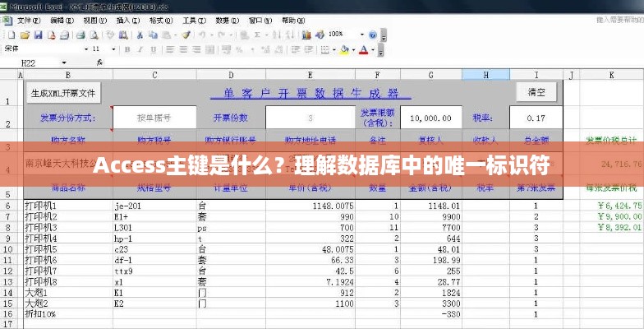Screen dimensions: 644x329
Task: Click the Undo arrow icon
Action: [202, 35]
